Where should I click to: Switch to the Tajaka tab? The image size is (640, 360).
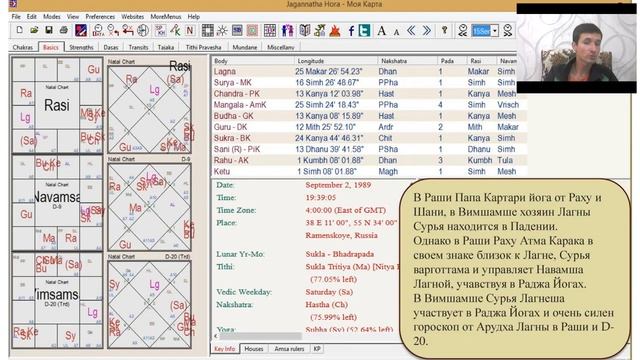(x=166, y=47)
